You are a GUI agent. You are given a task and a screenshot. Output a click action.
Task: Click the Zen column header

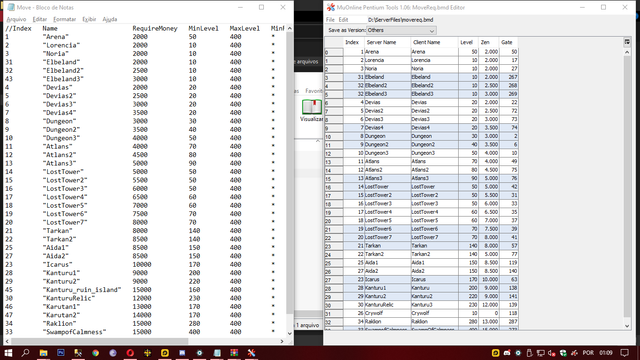click(489, 42)
